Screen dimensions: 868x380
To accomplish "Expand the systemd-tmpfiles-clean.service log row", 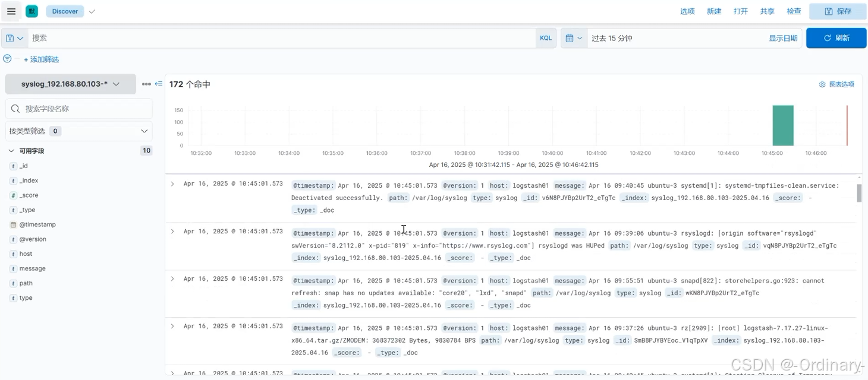I will pyautogui.click(x=172, y=184).
